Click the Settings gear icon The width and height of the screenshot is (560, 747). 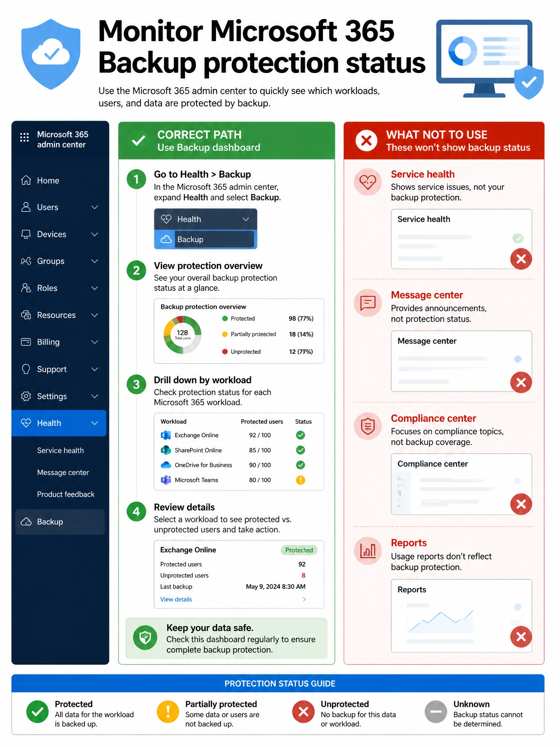point(26,396)
